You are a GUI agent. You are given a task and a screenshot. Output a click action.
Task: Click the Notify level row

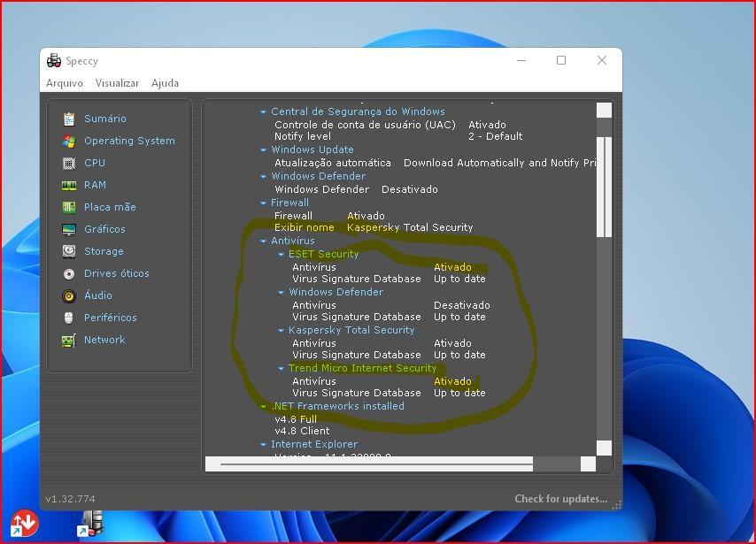coord(398,136)
